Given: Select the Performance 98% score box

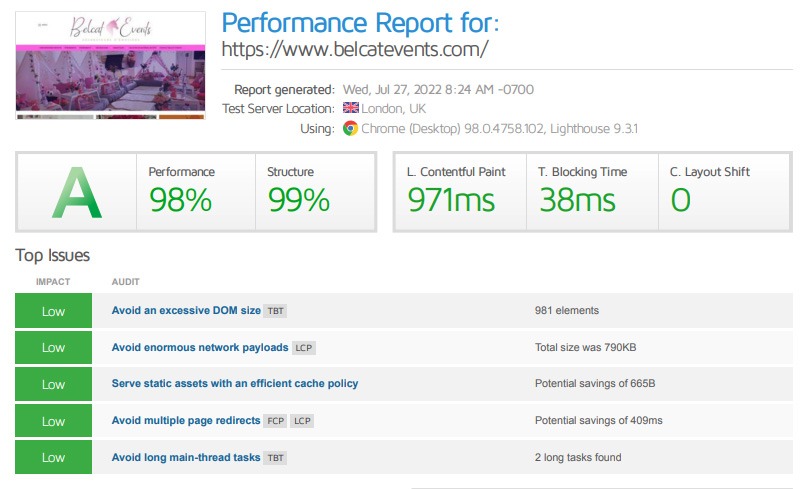Looking at the screenshot, I should tap(195, 192).
